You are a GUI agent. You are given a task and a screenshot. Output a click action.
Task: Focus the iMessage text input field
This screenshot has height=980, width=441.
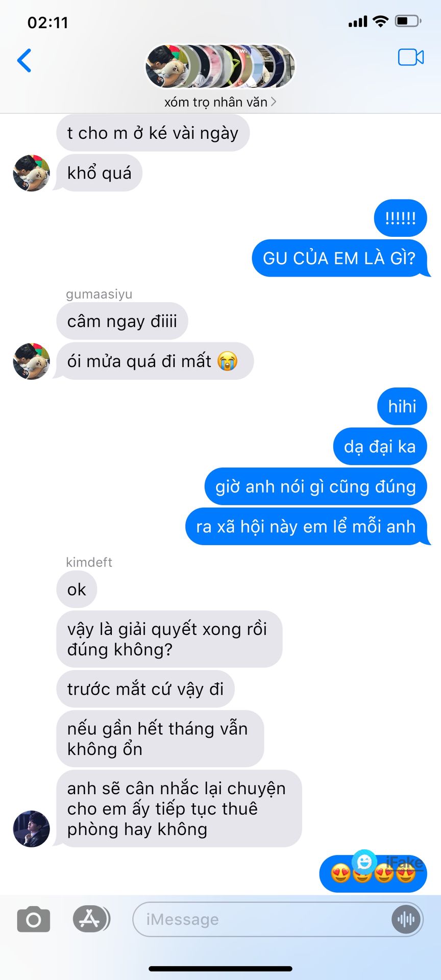(278, 919)
